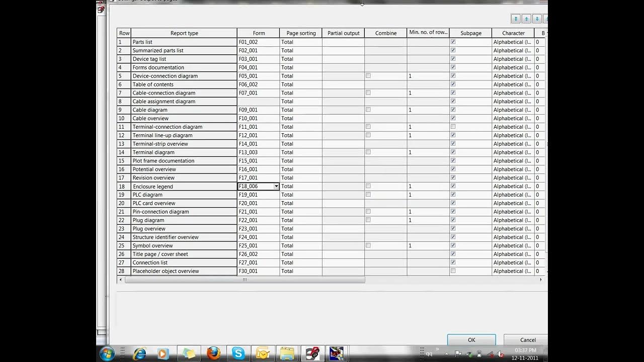The width and height of the screenshot is (644, 362).
Task: Switch to the EPLAN taskbar icon
Action: (x=312, y=353)
